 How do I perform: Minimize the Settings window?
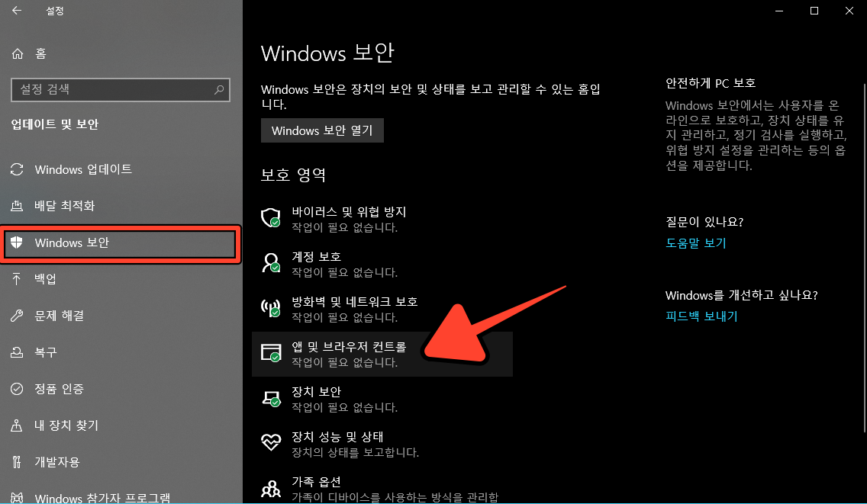pos(779,11)
